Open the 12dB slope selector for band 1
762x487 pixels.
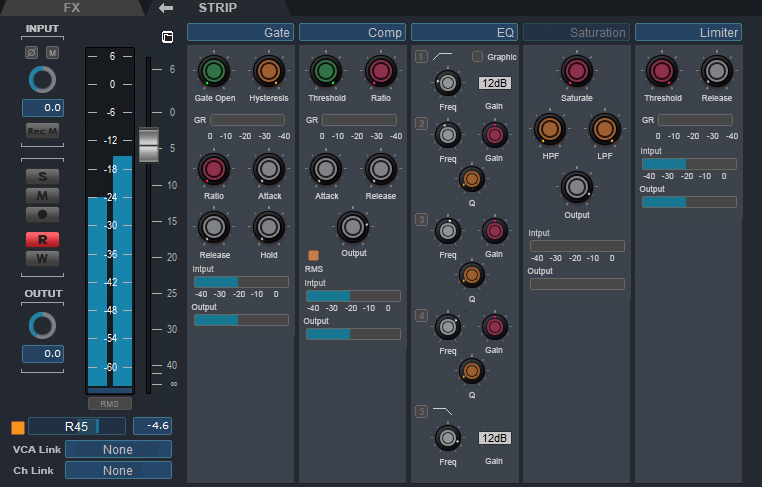tap(494, 83)
